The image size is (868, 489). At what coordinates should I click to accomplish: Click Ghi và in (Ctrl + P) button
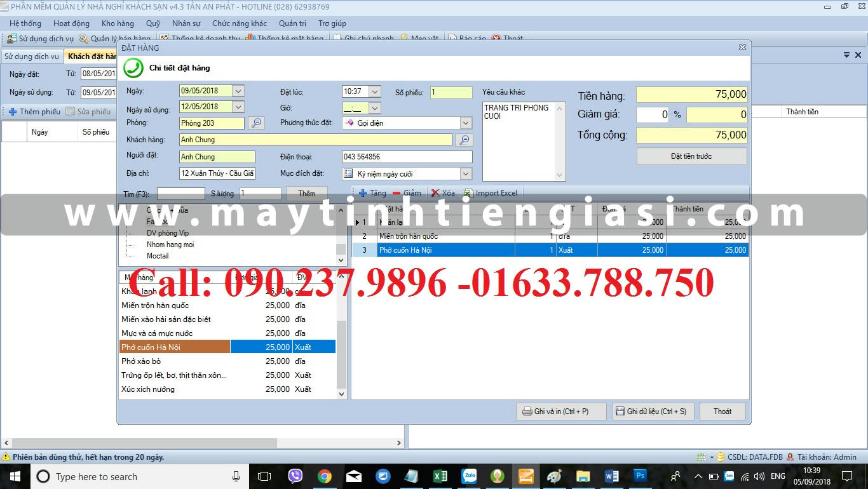pyautogui.click(x=561, y=412)
